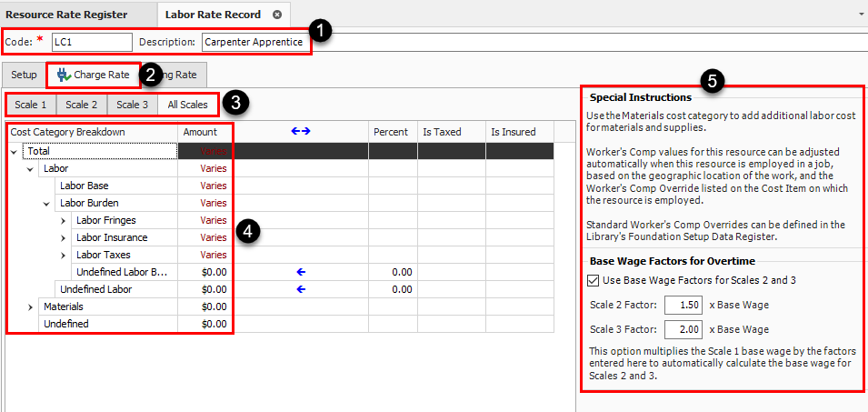Select the Scale 3 tab

133,104
